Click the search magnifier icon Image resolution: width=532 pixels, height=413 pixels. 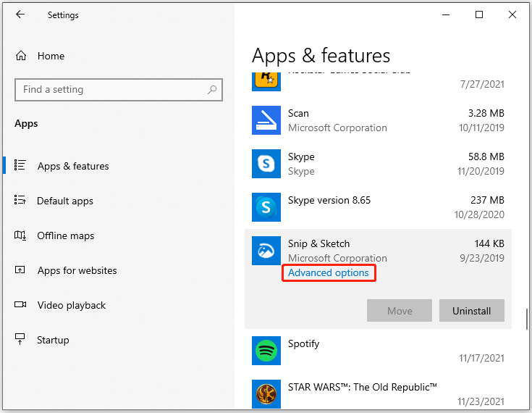pos(212,90)
